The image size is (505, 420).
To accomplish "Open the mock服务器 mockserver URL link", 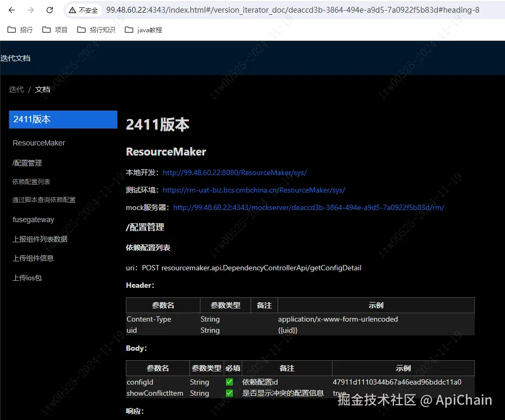I will tap(308, 207).
